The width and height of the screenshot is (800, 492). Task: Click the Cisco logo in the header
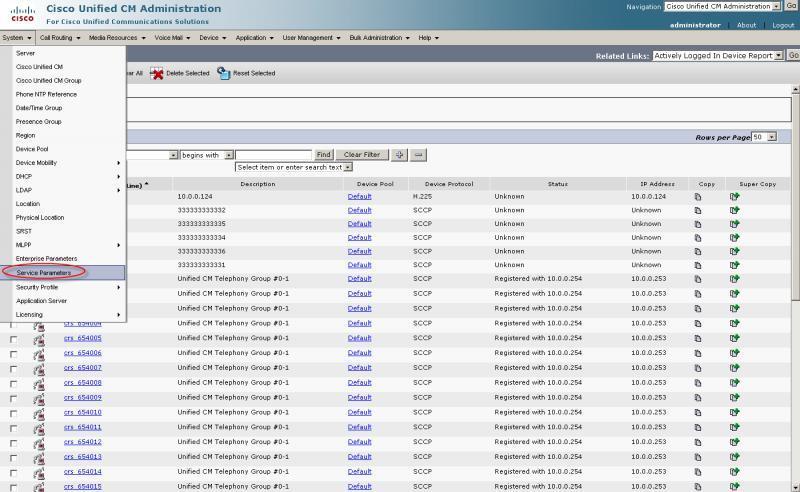point(22,14)
